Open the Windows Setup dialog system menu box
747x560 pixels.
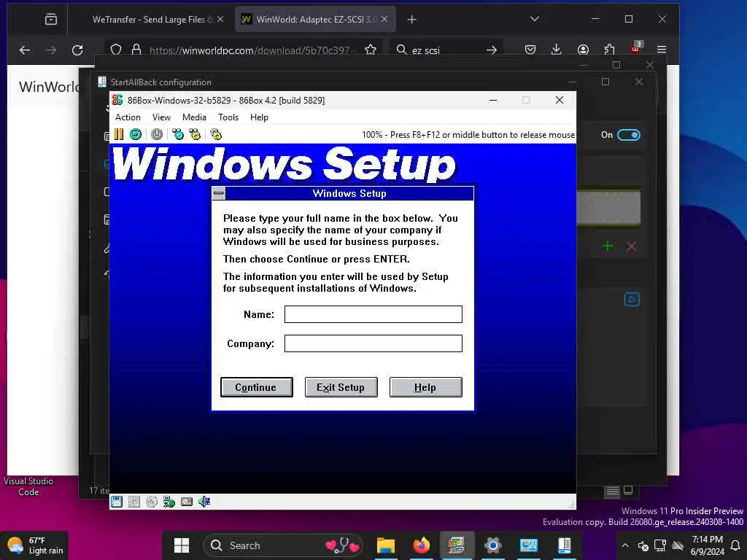point(219,193)
